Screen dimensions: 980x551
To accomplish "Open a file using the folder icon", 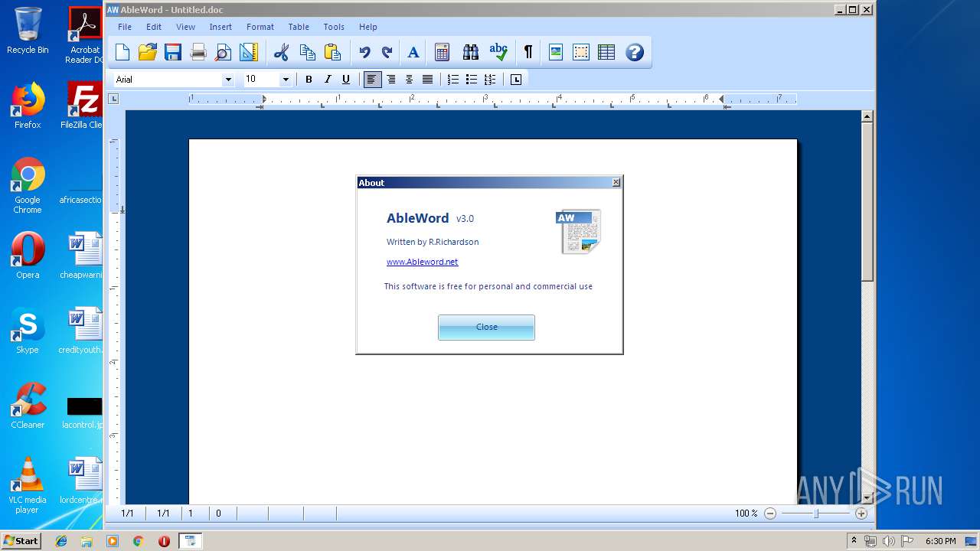I will 148,52.
